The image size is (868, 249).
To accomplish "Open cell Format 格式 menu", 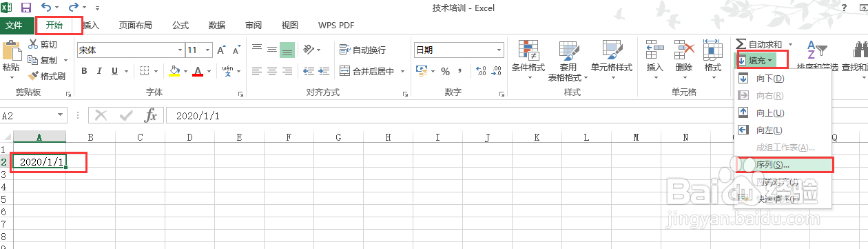I will pos(712,59).
